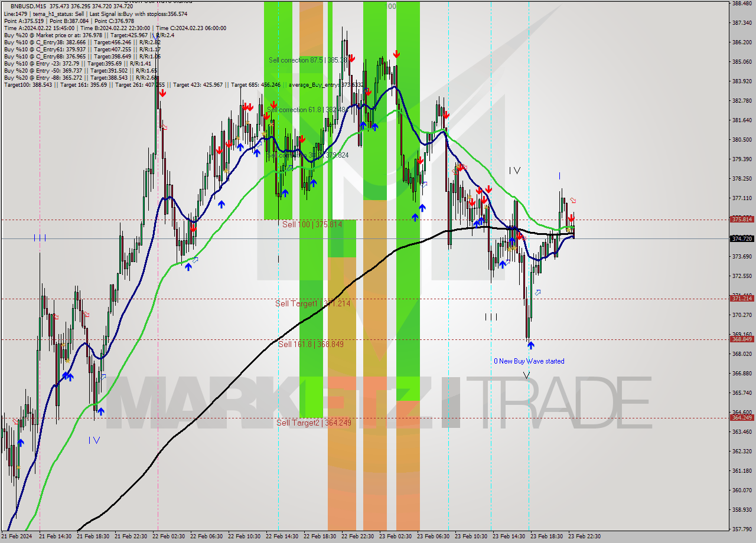The width and height of the screenshot is (756, 543).
Task: Click the '22 Feb 18:30' time axis label
Action: click(x=320, y=537)
